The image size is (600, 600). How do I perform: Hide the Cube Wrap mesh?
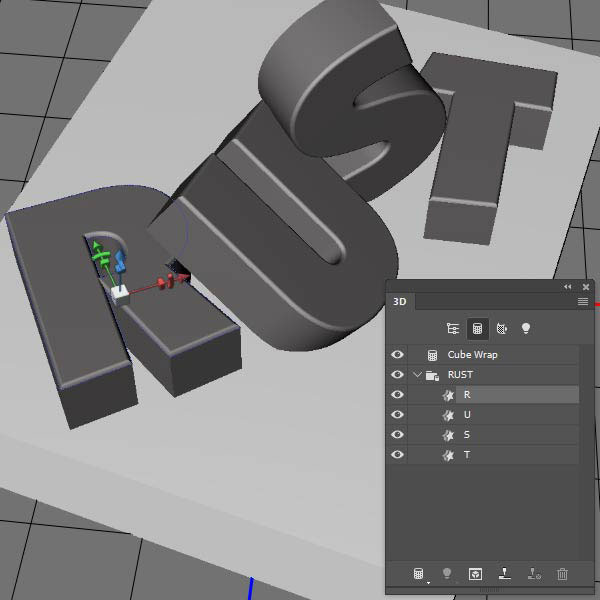click(397, 355)
